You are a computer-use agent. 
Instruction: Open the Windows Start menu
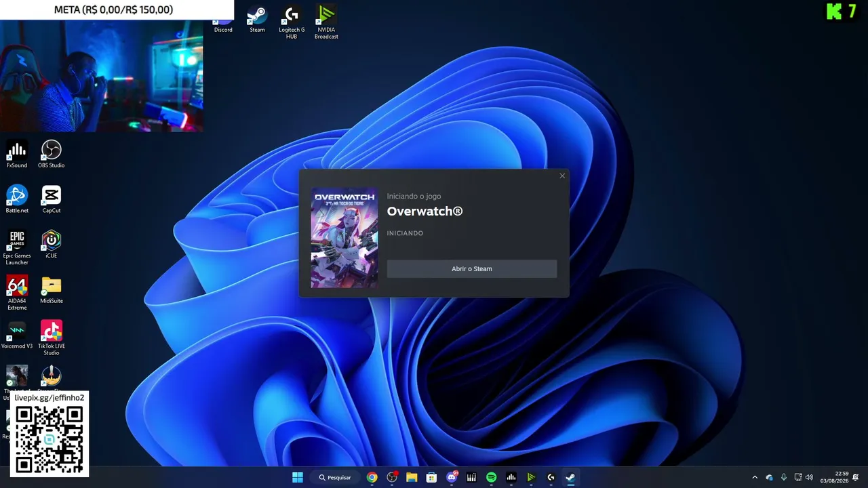coord(298,477)
